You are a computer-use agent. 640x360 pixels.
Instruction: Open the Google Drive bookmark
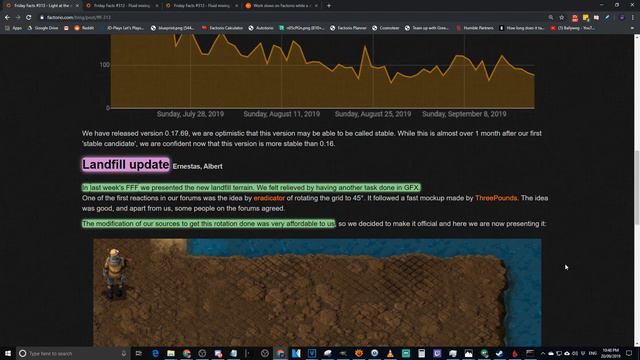point(42,28)
